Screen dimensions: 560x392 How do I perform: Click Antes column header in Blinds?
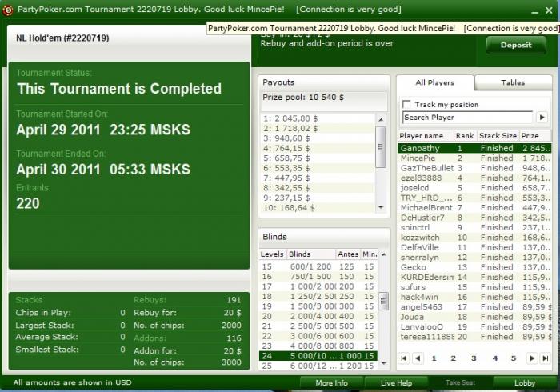[348, 254]
